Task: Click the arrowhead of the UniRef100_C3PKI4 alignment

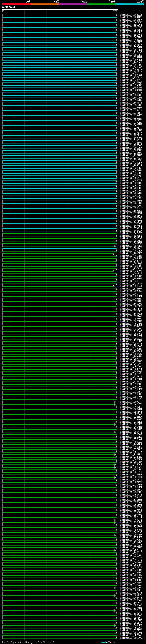Action: pos(115,610)
